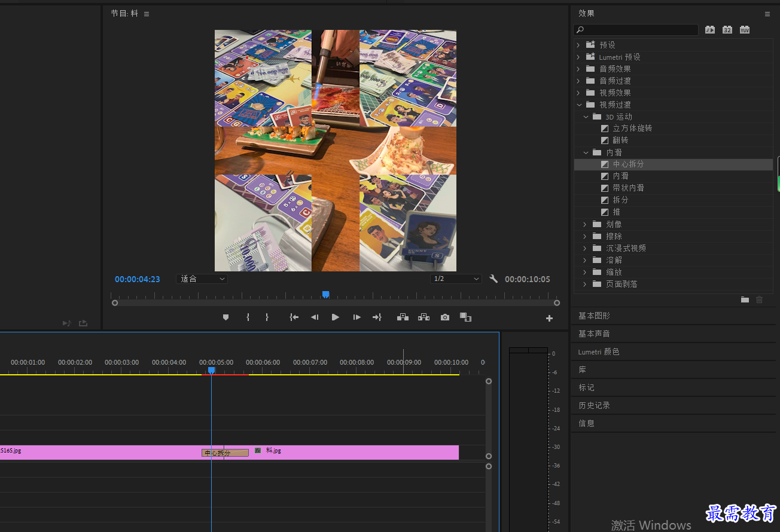
Task: Click the Program monitor playhead marker
Action: pos(325,294)
